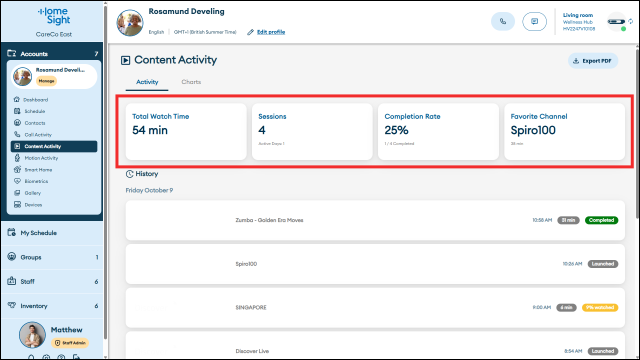Click the Completion Rate card

(x=438, y=131)
